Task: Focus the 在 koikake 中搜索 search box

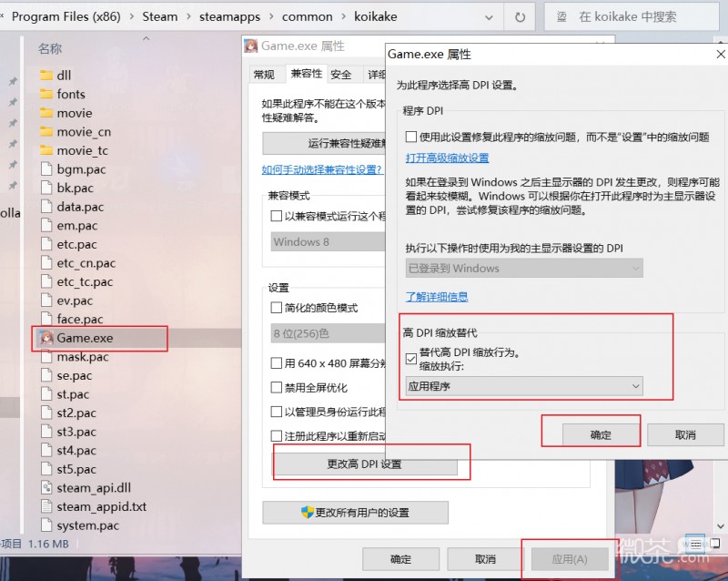Action: pos(632,17)
